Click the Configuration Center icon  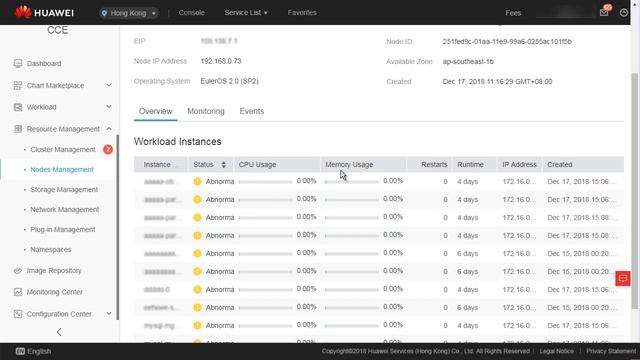pos(18,314)
